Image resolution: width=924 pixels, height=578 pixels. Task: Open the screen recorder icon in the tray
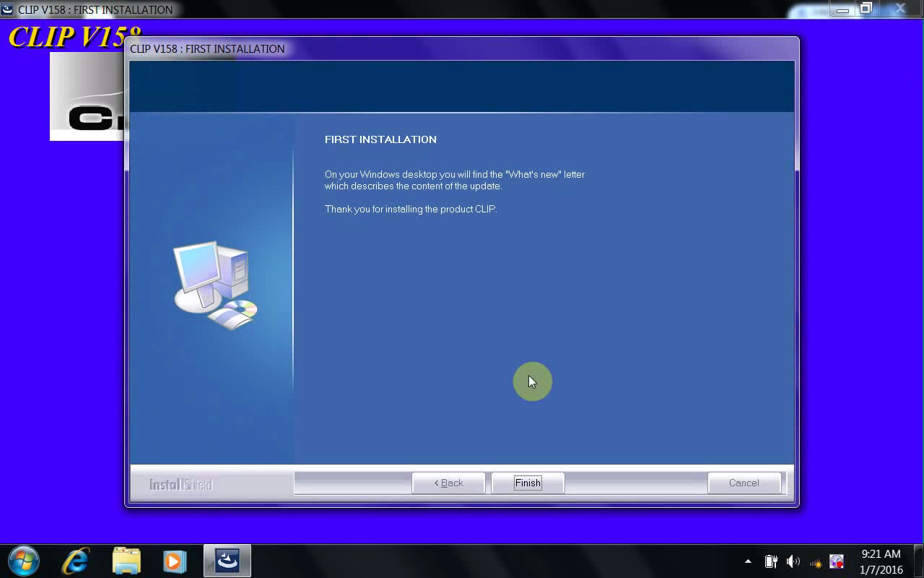[x=837, y=561]
